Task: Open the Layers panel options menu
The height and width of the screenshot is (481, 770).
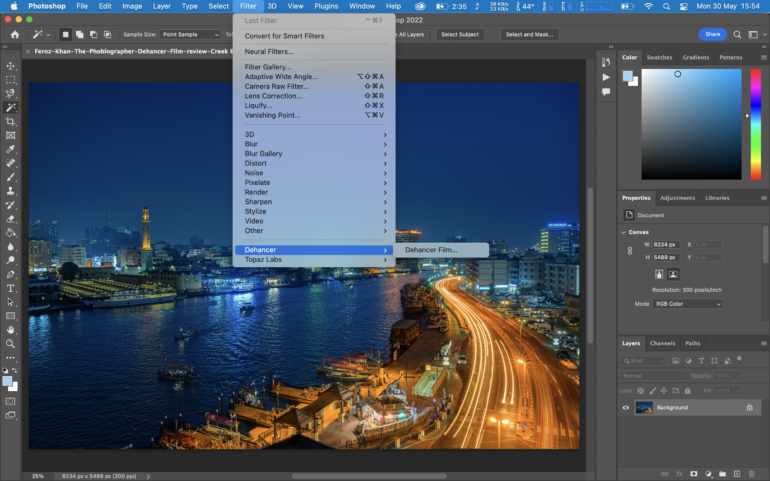Action: click(x=764, y=343)
